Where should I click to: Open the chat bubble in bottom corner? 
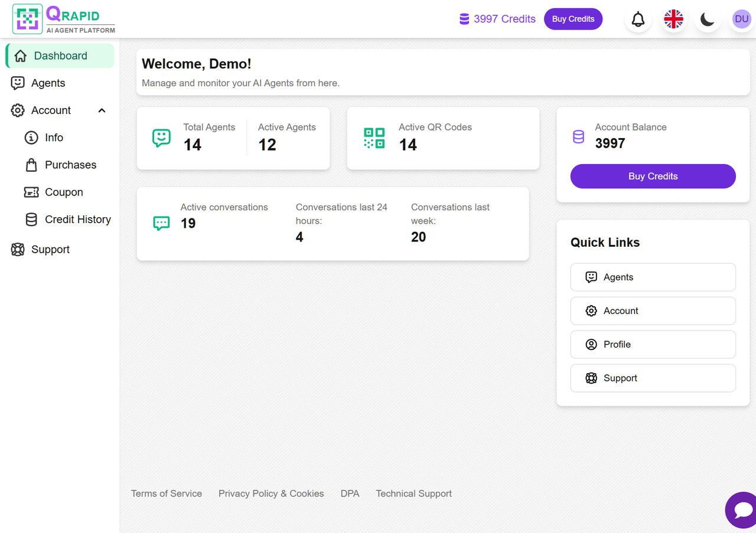coord(742,510)
